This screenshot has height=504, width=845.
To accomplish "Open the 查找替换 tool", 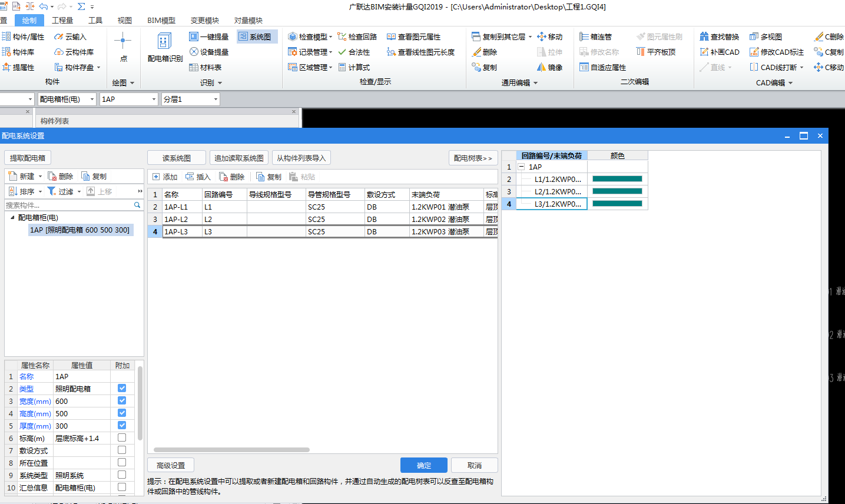I will 719,37.
